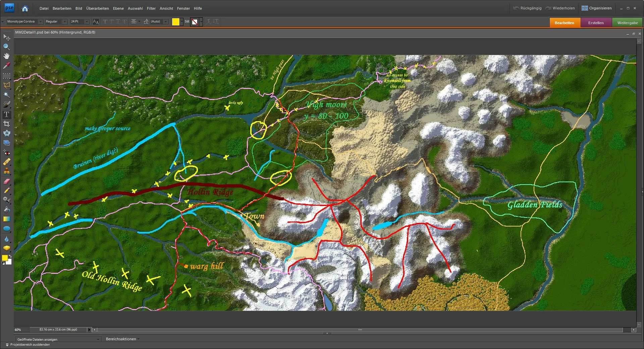Image resolution: width=644 pixels, height=349 pixels.
Task: Open the 24 Pt font size dropdown
Action: click(87, 21)
